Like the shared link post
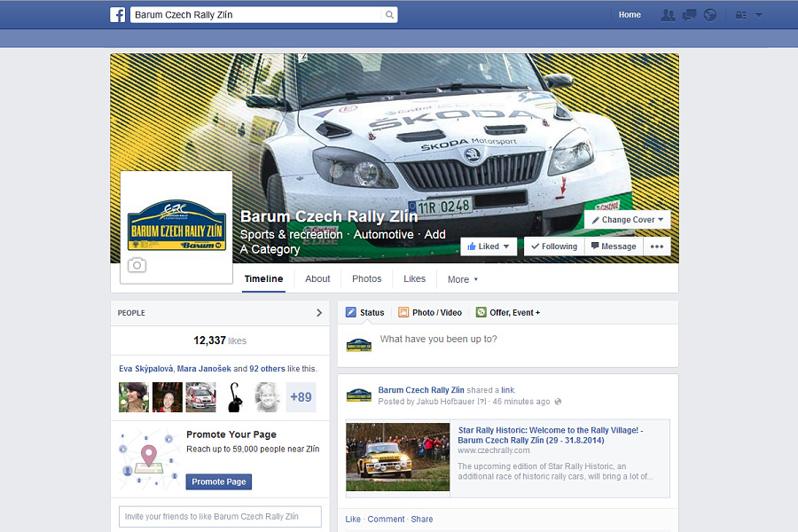Screen dimensions: 798x532 click(x=353, y=520)
